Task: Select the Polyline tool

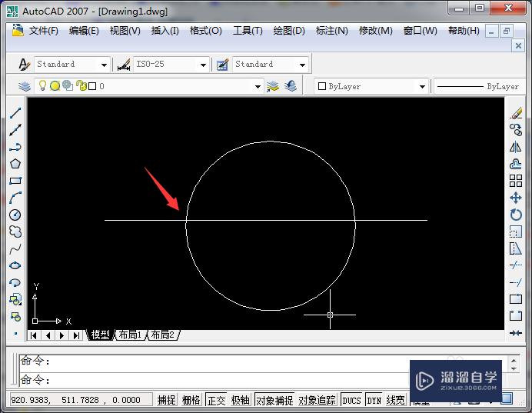Action: pyautogui.click(x=15, y=147)
